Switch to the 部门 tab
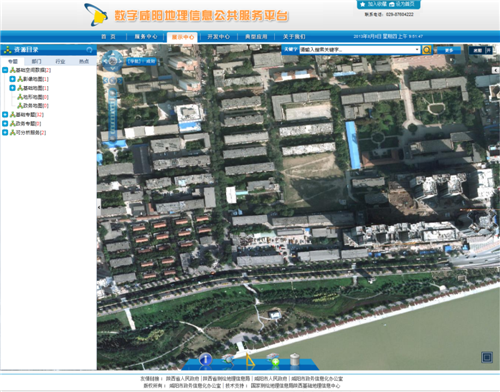This screenshot has height=392, width=500. (36, 61)
